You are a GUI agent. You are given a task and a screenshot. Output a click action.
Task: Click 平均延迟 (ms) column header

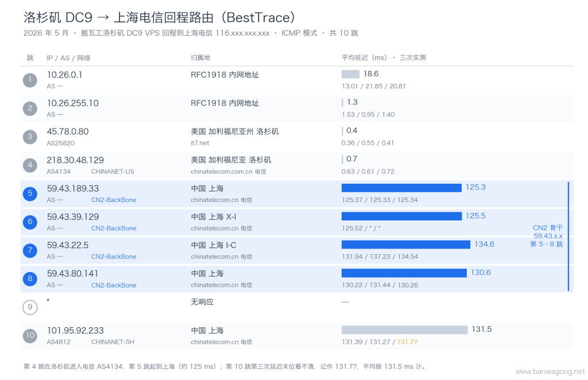pos(364,58)
